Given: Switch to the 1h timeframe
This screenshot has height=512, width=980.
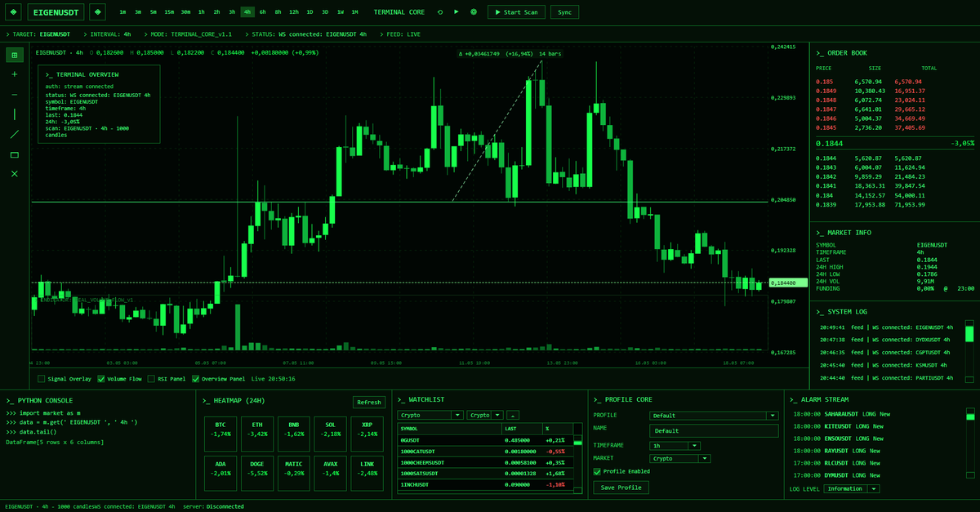Looking at the screenshot, I should 202,12.
